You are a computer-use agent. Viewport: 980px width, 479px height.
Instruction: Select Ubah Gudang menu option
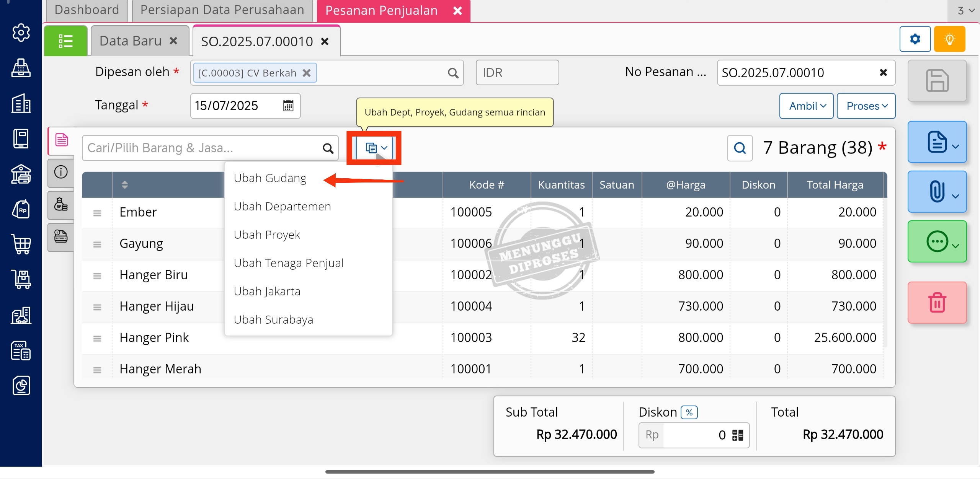[x=270, y=178]
